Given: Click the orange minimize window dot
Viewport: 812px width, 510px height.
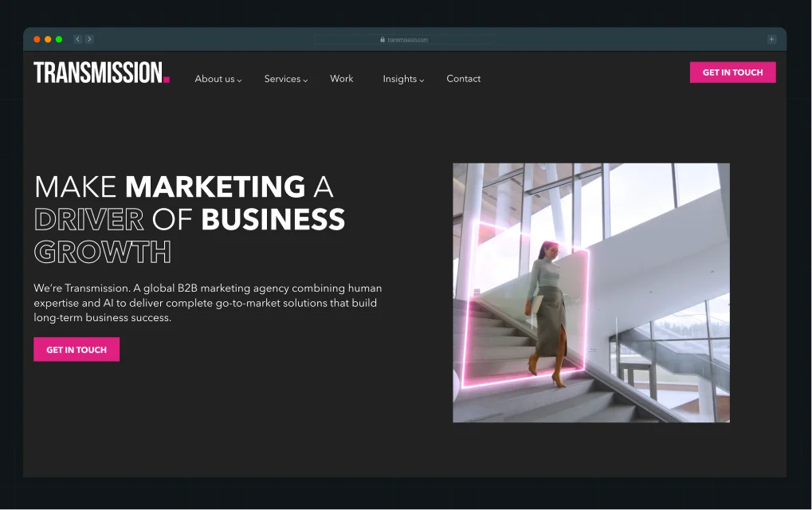Looking at the screenshot, I should click(48, 39).
